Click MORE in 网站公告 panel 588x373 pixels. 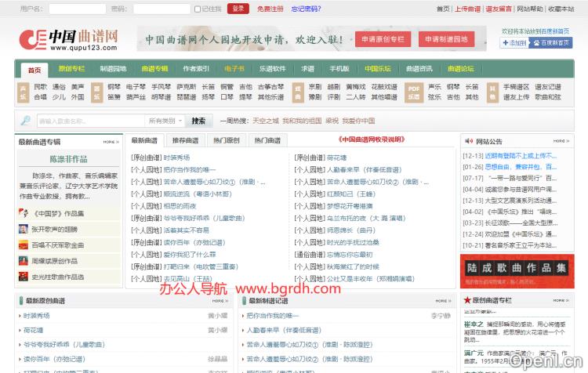(x=561, y=141)
